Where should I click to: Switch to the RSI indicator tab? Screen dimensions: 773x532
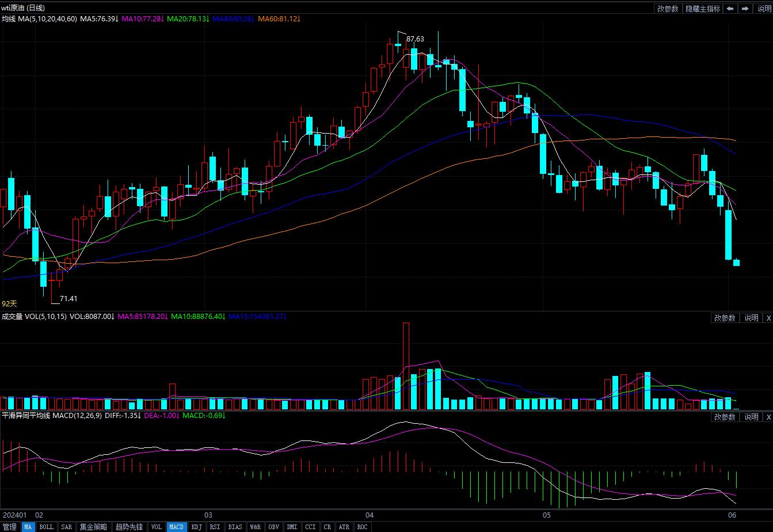tap(215, 527)
